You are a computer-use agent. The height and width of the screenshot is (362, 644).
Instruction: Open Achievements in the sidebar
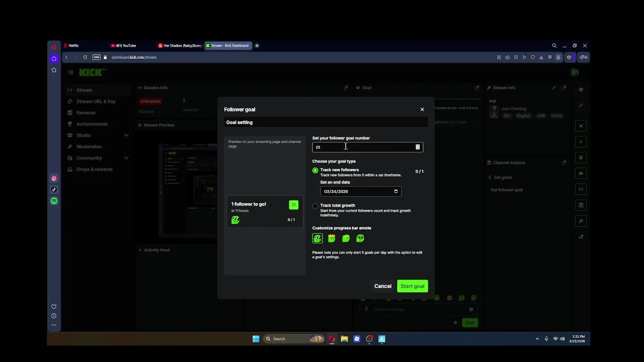pos(99,124)
